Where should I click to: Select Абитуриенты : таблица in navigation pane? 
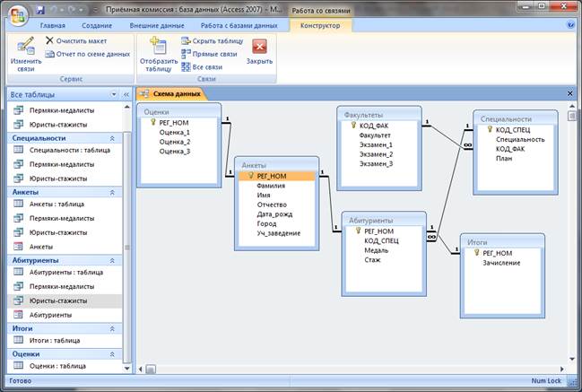(x=65, y=272)
